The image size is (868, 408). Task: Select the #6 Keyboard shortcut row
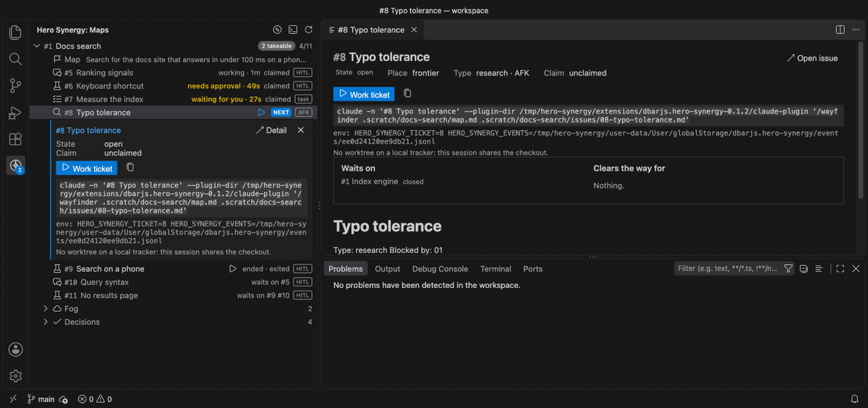174,85
